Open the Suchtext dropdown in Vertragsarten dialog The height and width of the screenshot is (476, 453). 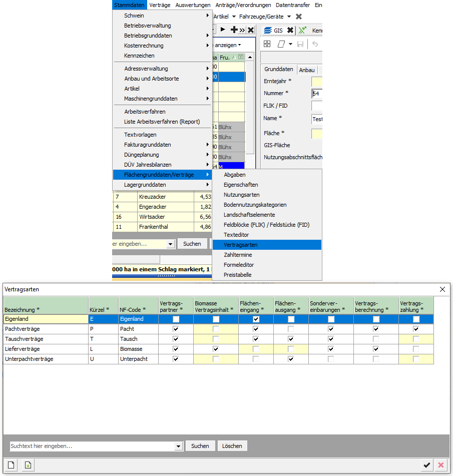[179, 446]
